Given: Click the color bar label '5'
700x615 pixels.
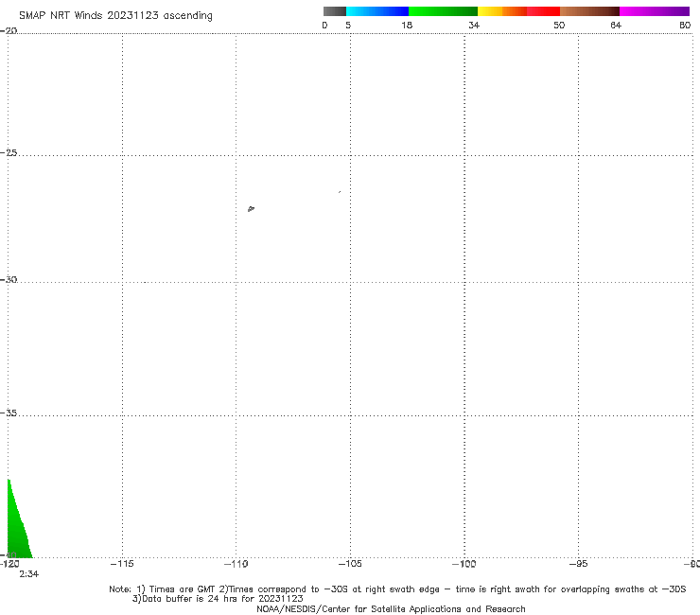Looking at the screenshot, I should (348, 25).
